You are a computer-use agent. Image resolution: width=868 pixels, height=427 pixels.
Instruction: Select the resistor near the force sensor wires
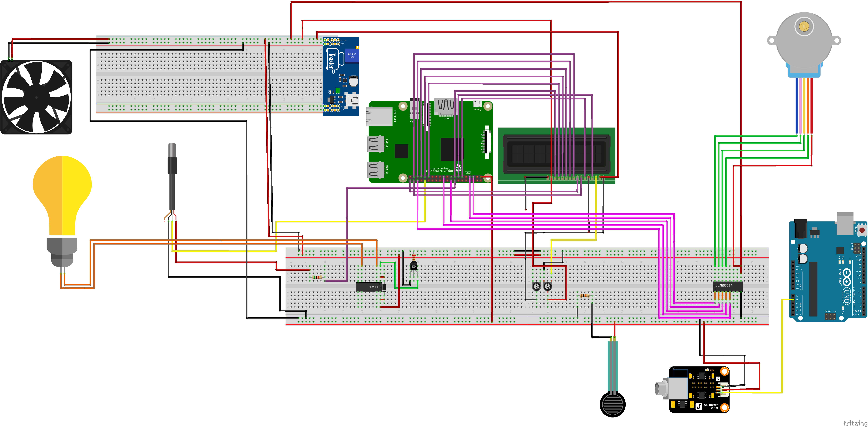coord(585,296)
